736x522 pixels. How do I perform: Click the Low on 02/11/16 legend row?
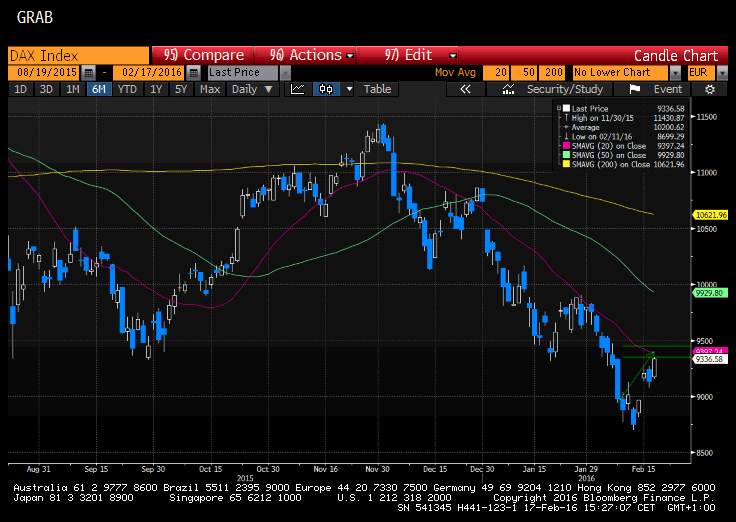click(x=624, y=137)
